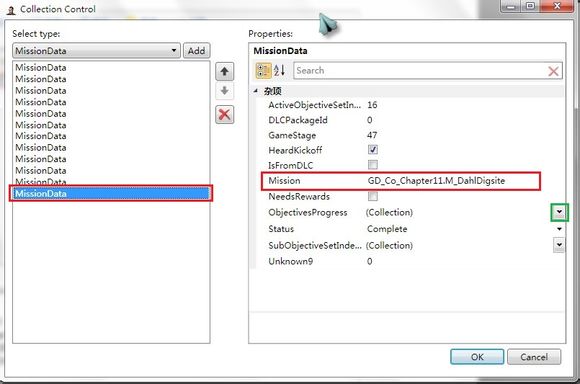The height and width of the screenshot is (384, 580).
Task: Enable the NeedsRewards checkbox
Action: [x=373, y=196]
